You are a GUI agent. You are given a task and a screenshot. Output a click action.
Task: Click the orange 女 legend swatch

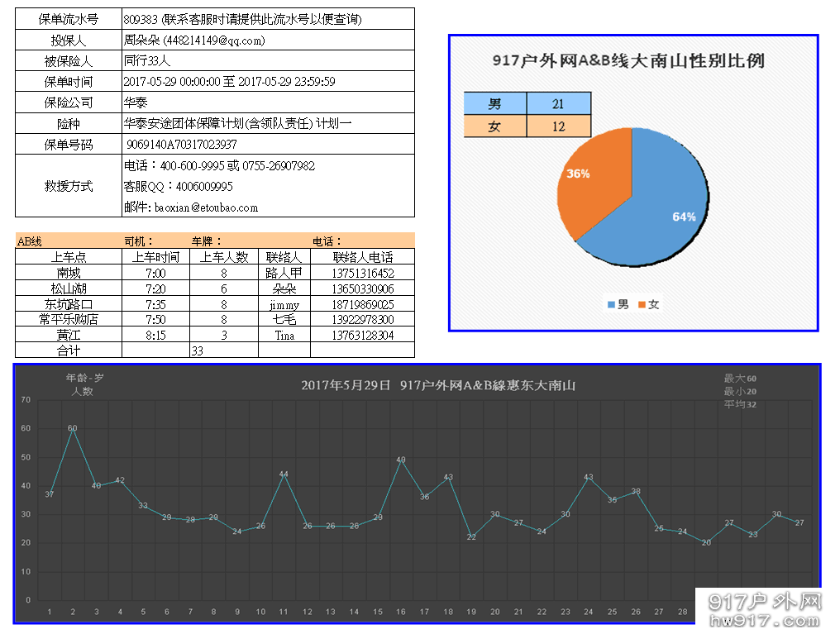pyautogui.click(x=642, y=305)
